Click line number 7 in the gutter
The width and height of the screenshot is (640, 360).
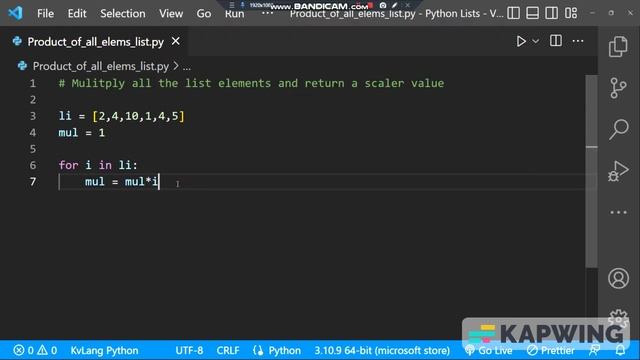33,182
